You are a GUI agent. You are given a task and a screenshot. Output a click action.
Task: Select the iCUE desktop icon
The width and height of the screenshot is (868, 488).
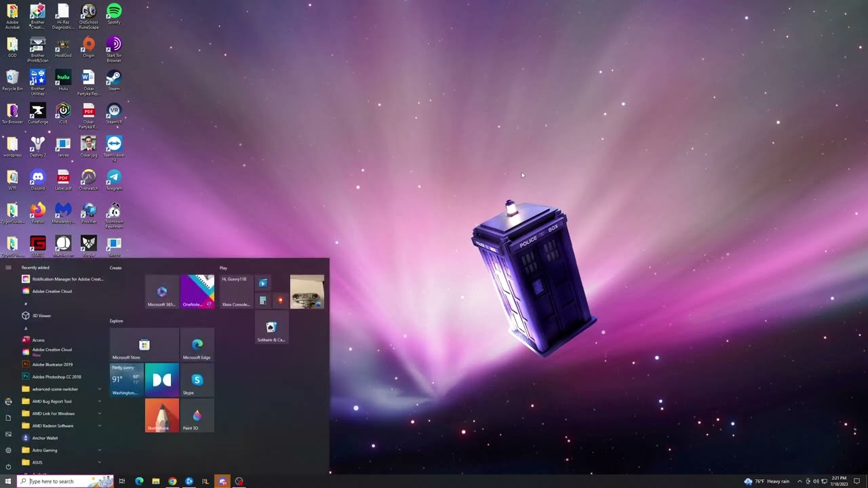(63, 114)
